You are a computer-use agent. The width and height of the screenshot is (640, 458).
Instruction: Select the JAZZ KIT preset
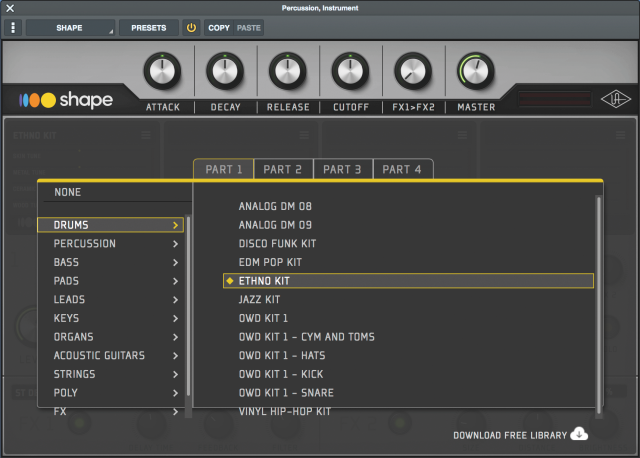click(x=260, y=300)
